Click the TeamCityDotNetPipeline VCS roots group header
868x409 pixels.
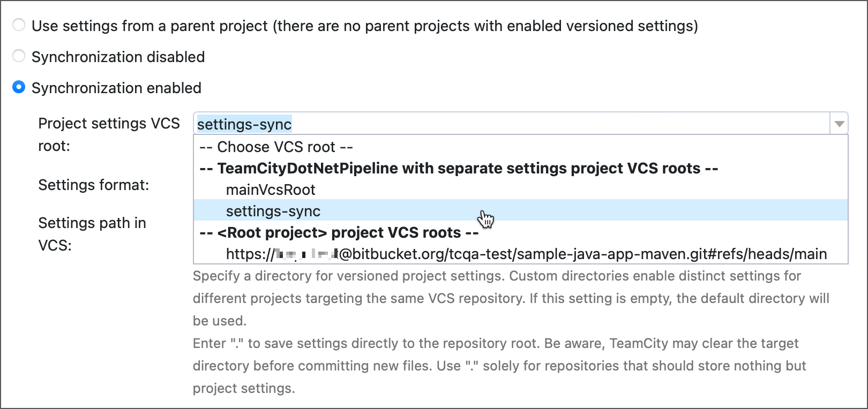coord(459,168)
